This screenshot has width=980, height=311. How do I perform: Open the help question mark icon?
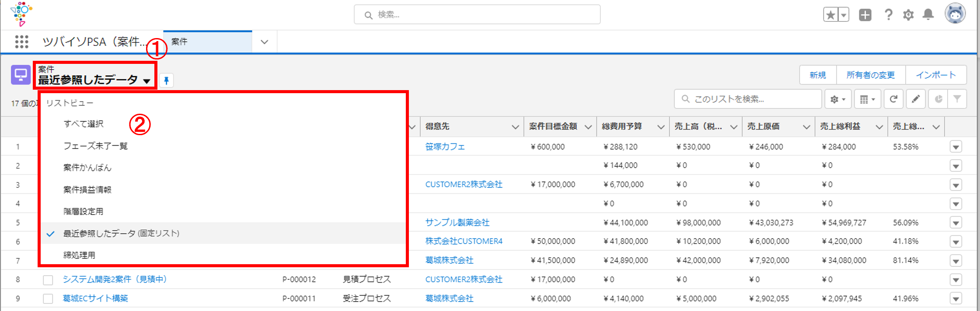888,15
